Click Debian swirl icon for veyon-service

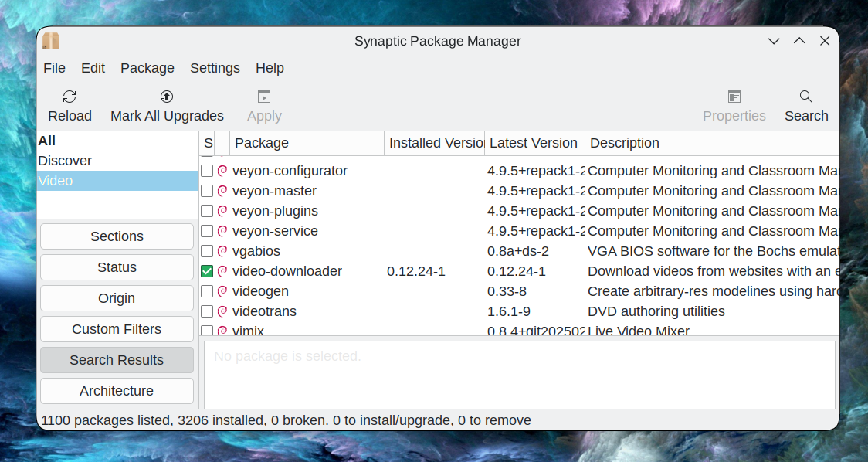click(222, 231)
